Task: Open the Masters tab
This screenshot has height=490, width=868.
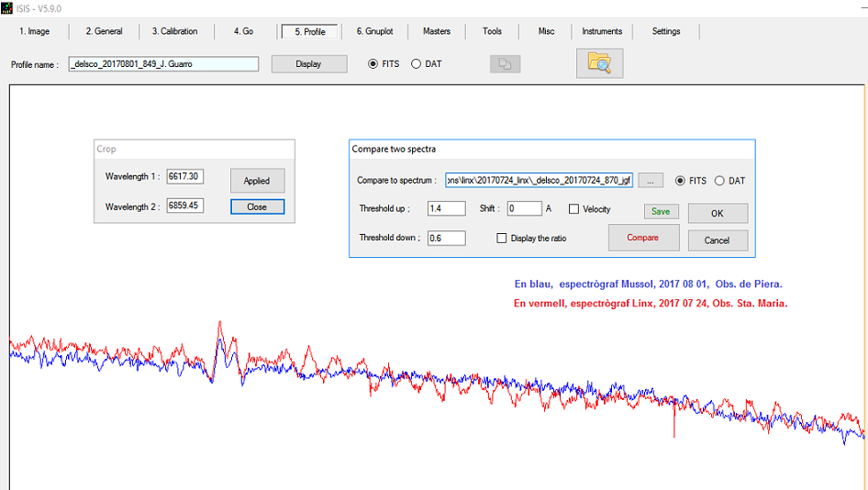Action: (x=437, y=31)
